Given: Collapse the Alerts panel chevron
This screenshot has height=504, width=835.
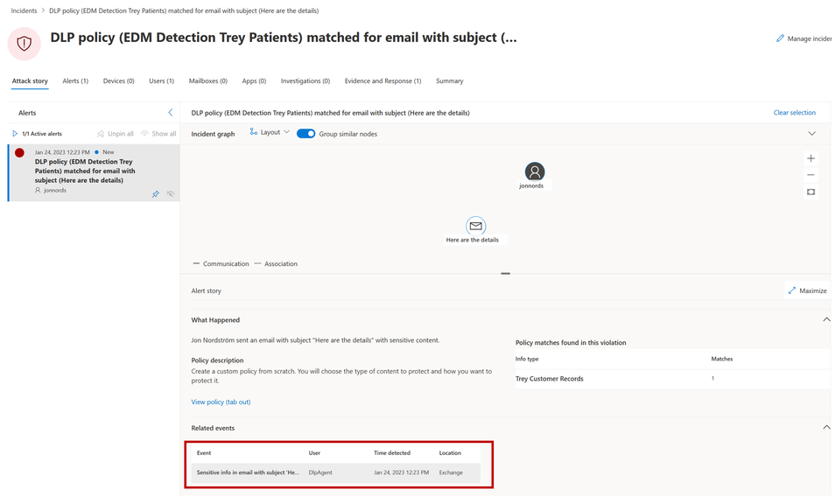Looking at the screenshot, I should [171, 113].
